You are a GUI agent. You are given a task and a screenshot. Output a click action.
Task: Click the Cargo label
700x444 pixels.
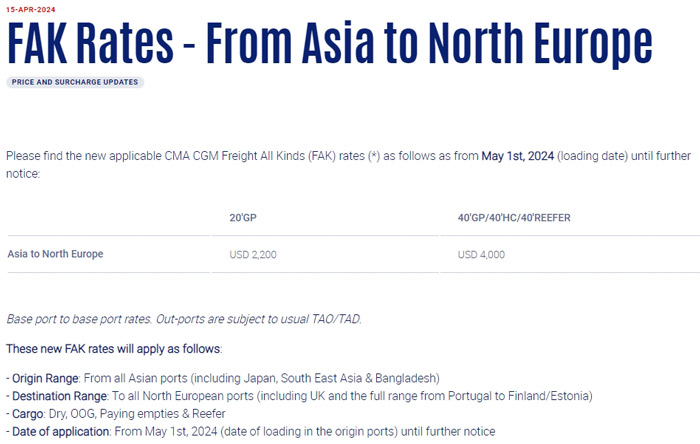click(28, 414)
